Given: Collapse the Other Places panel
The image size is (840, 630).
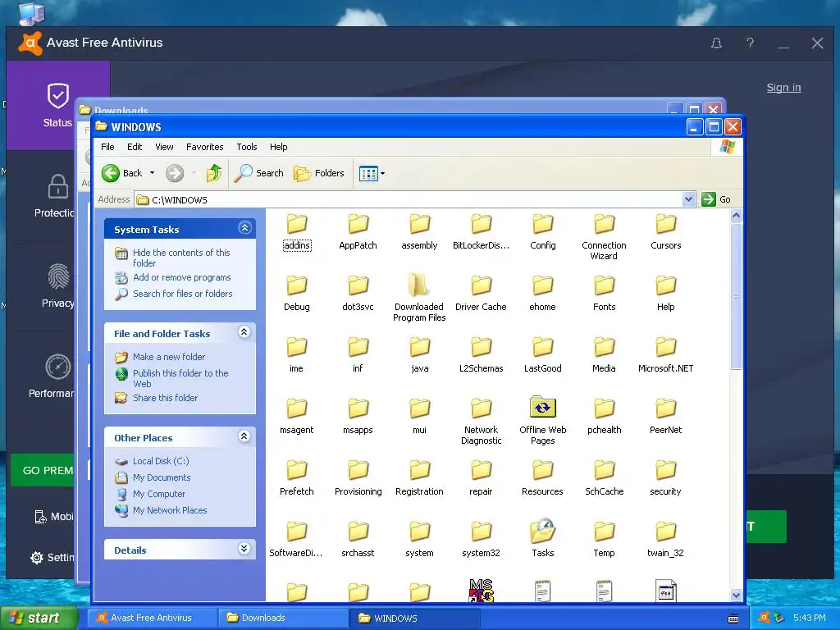Looking at the screenshot, I should [244, 436].
